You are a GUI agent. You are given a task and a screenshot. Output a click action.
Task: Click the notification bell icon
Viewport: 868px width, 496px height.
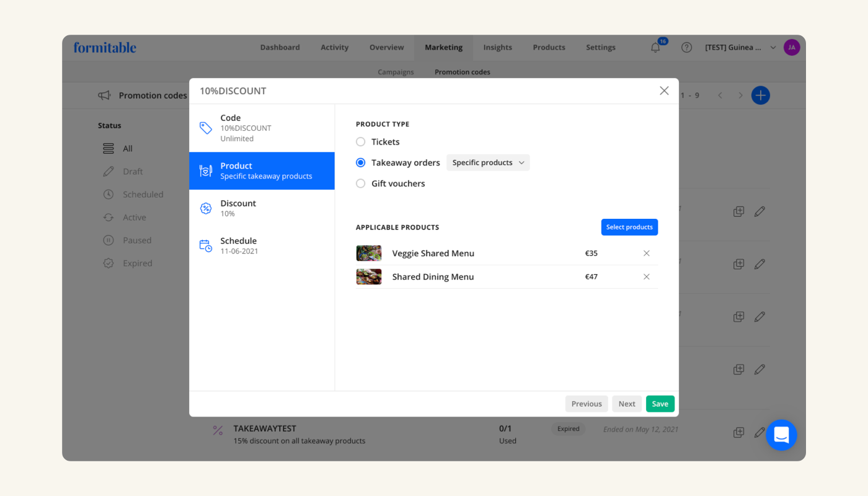click(x=655, y=48)
